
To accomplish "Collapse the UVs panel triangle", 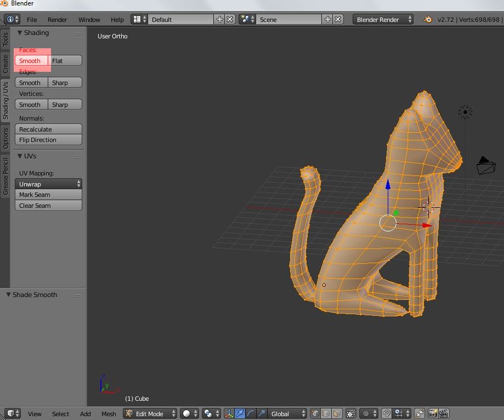I will 20,156.
